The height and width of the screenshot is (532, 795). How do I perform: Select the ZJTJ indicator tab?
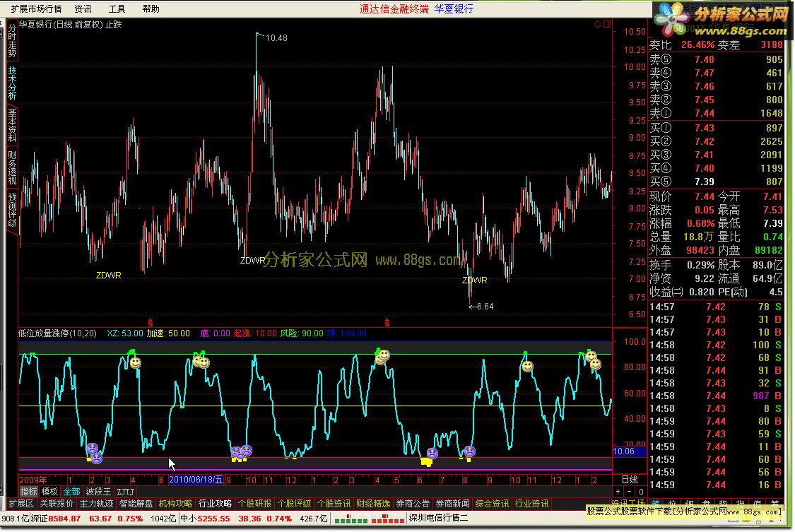click(x=125, y=492)
